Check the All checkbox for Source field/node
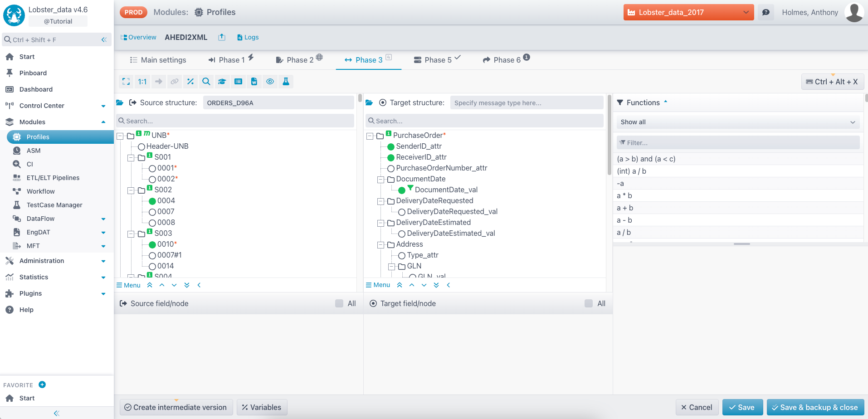868x419 pixels. [x=339, y=303]
